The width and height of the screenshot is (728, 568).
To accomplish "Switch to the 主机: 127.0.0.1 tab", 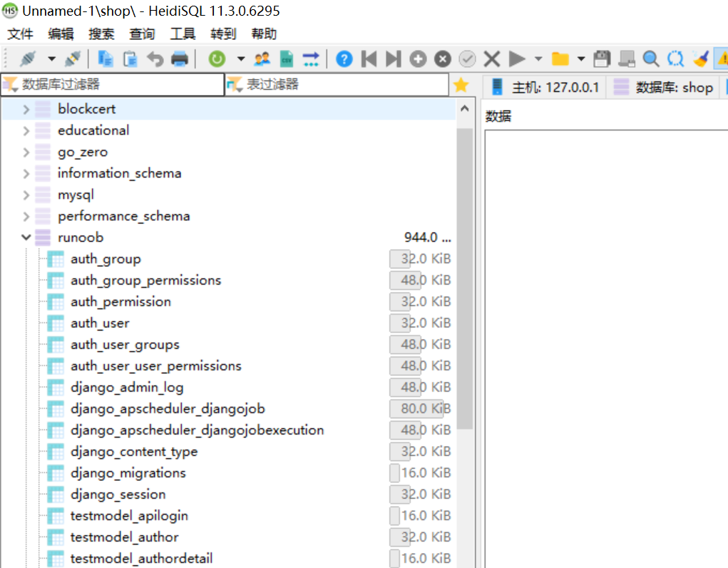I will 545,87.
